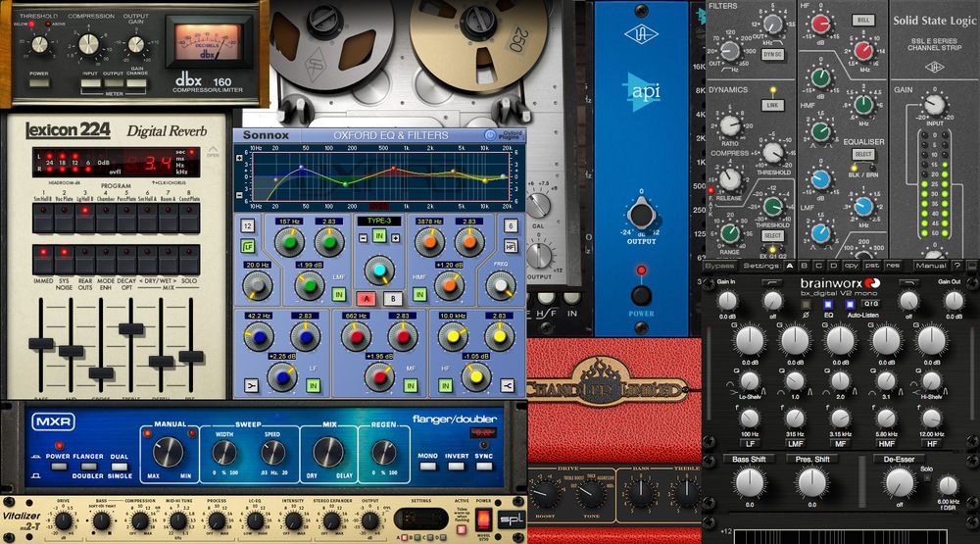This screenshot has height=544, width=980.
Task: Click SSL Equaliser SELECT button
Action: coord(863,154)
